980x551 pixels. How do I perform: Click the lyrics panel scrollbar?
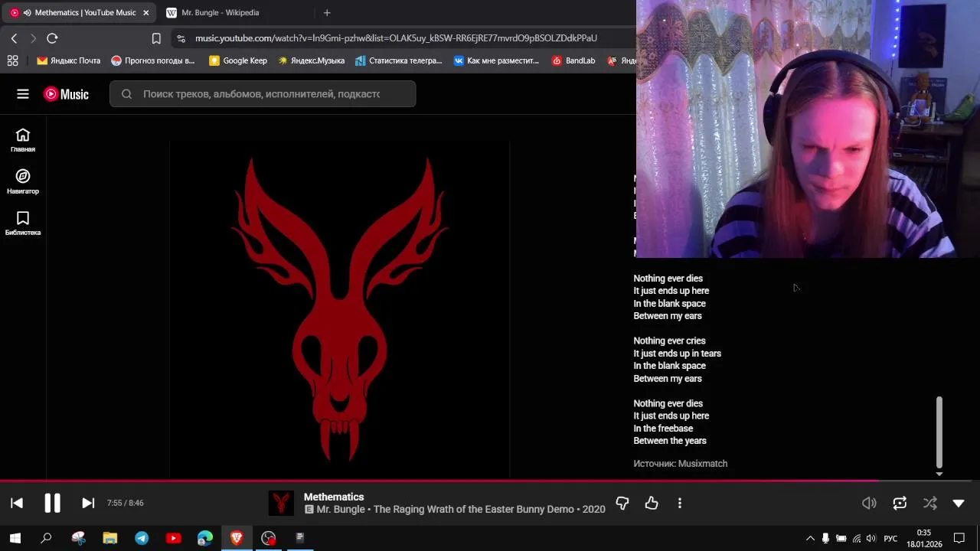[x=939, y=432]
